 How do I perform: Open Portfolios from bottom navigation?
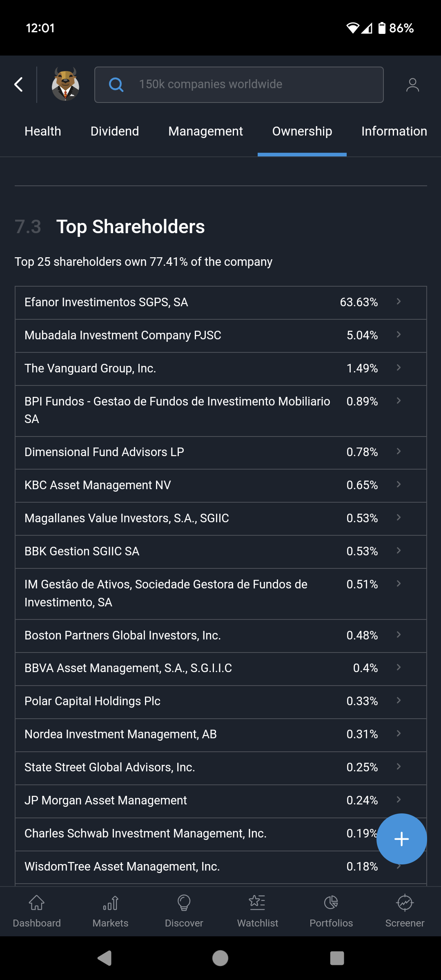point(331,911)
